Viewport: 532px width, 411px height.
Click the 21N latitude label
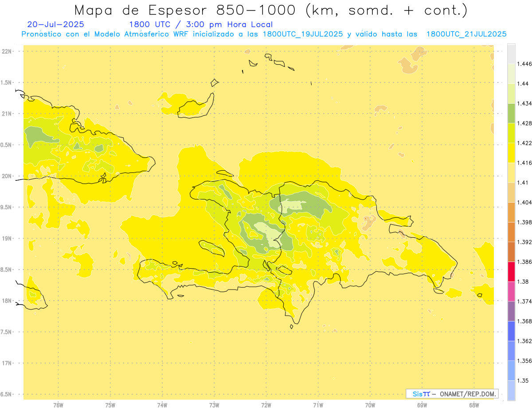[x=6, y=114]
